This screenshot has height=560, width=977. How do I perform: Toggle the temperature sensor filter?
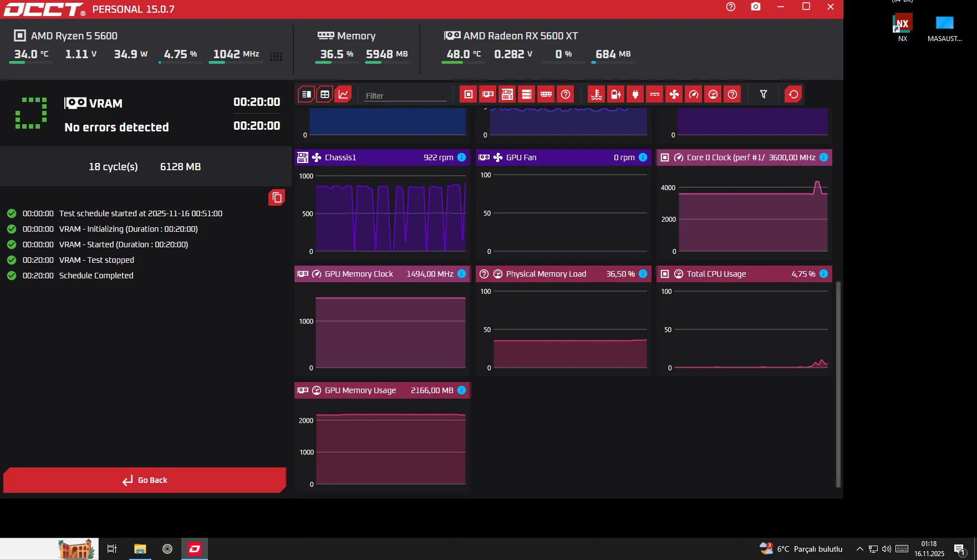pyautogui.click(x=597, y=94)
